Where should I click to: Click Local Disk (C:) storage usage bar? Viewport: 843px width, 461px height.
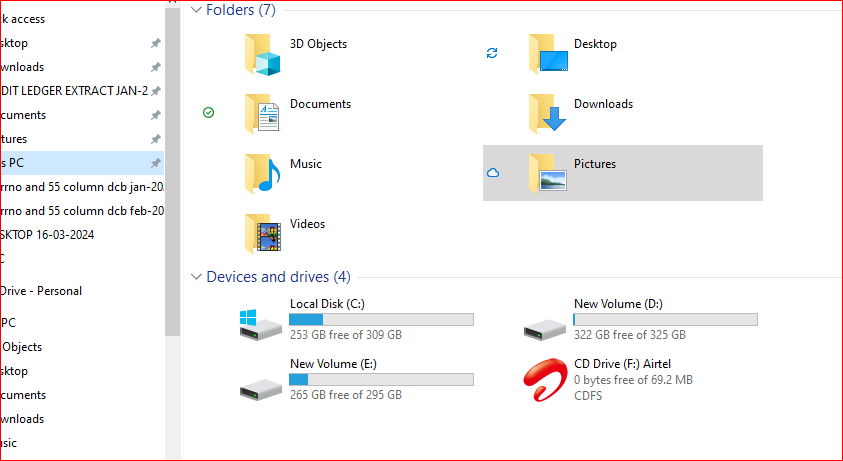tap(382, 320)
